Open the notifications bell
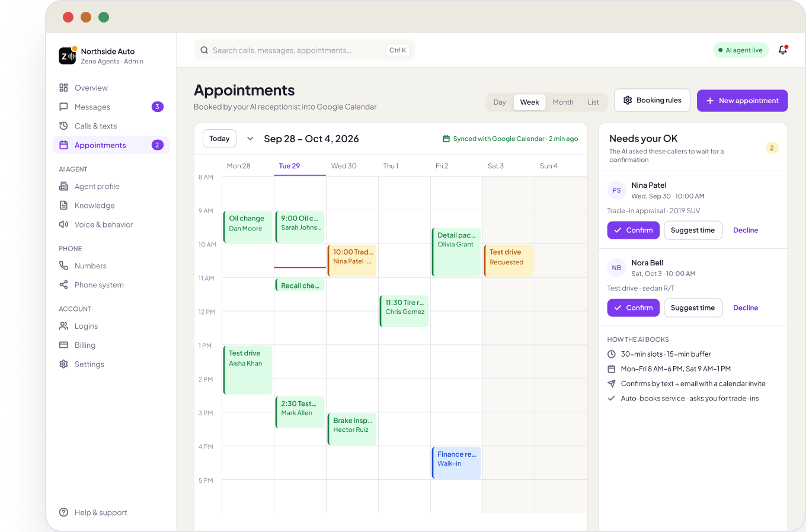The height and width of the screenshot is (532, 806). click(783, 50)
